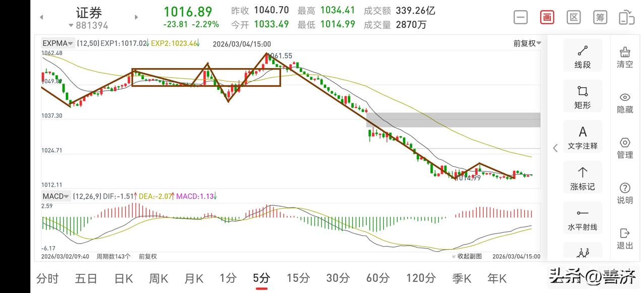Screen dimensions: 644x293
Task: Collapse sub-chart with 收起副图
Action: 467,256
